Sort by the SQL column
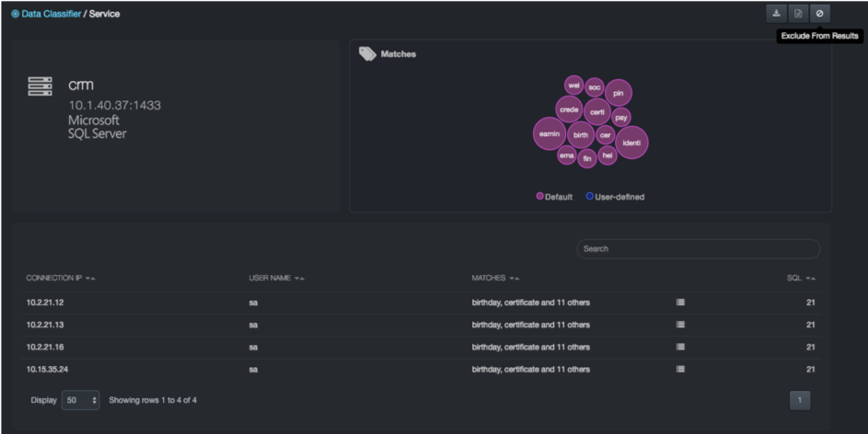 click(800, 278)
